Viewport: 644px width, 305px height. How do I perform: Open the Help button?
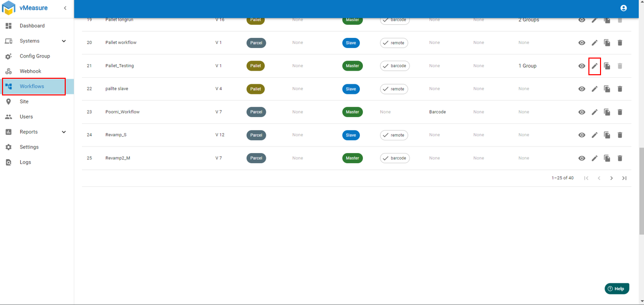617,288
